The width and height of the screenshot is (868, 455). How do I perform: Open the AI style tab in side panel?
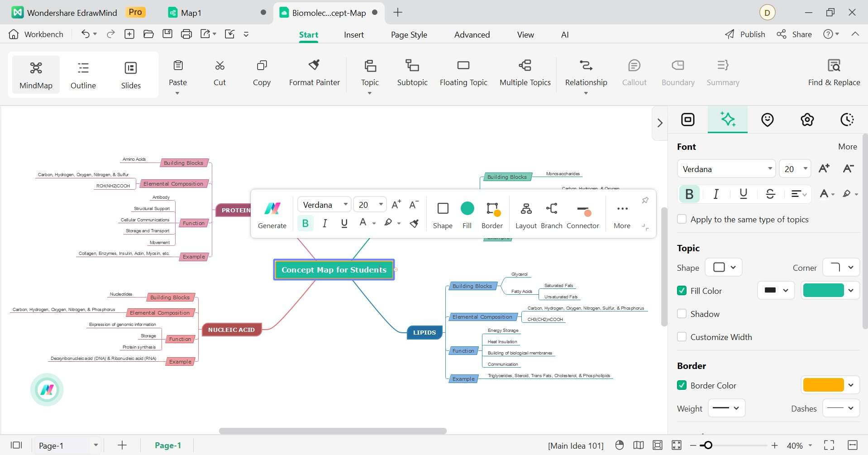pyautogui.click(x=728, y=120)
